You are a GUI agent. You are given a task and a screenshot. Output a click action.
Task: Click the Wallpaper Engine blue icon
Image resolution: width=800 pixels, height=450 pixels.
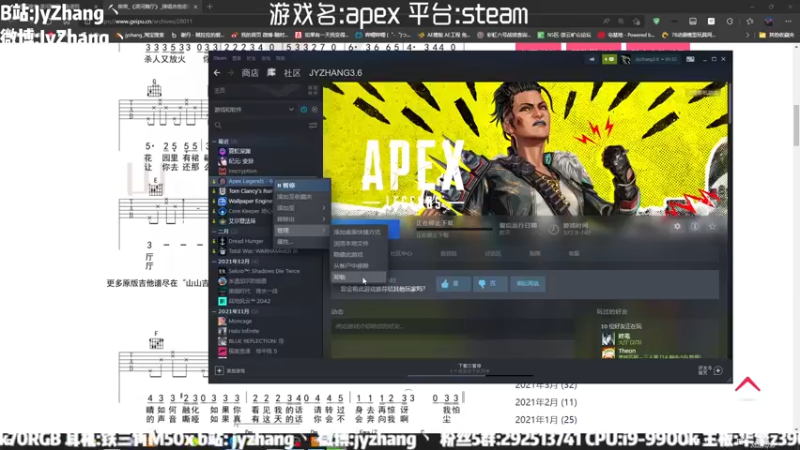click(x=222, y=201)
